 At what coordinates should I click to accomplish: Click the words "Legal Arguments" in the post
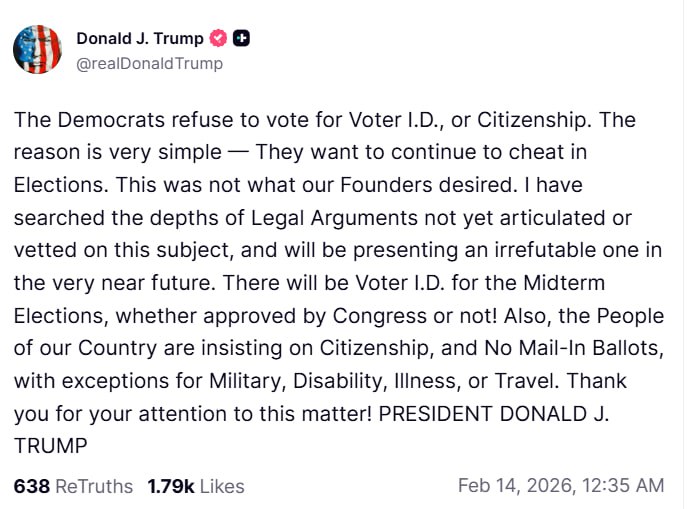(x=282, y=218)
